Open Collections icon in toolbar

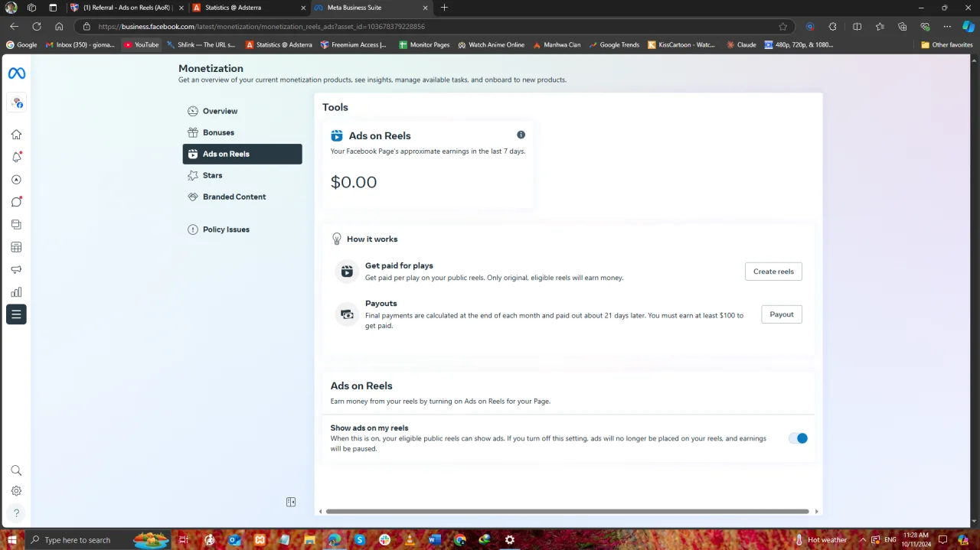903,26
